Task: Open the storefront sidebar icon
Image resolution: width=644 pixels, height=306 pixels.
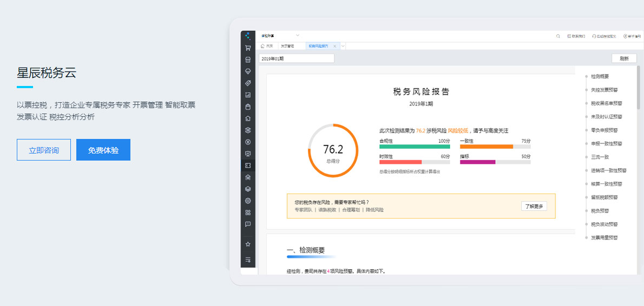Action: coord(248,59)
